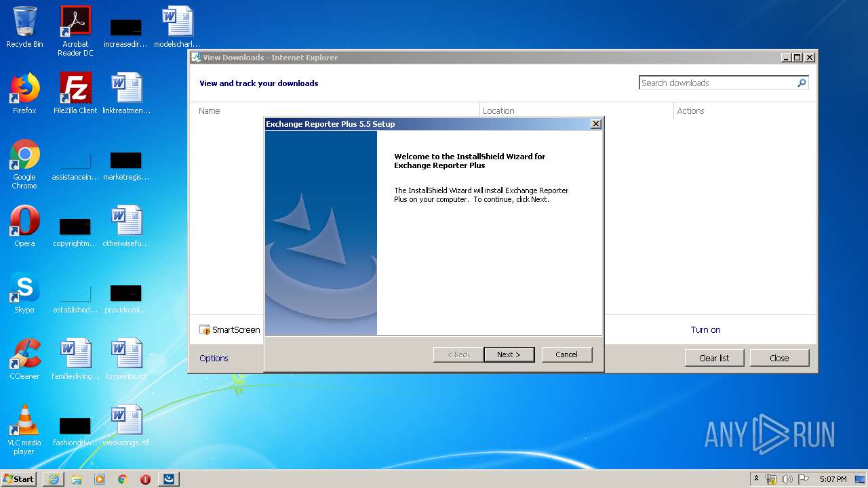Click the search magnifier in downloads

click(x=802, y=83)
